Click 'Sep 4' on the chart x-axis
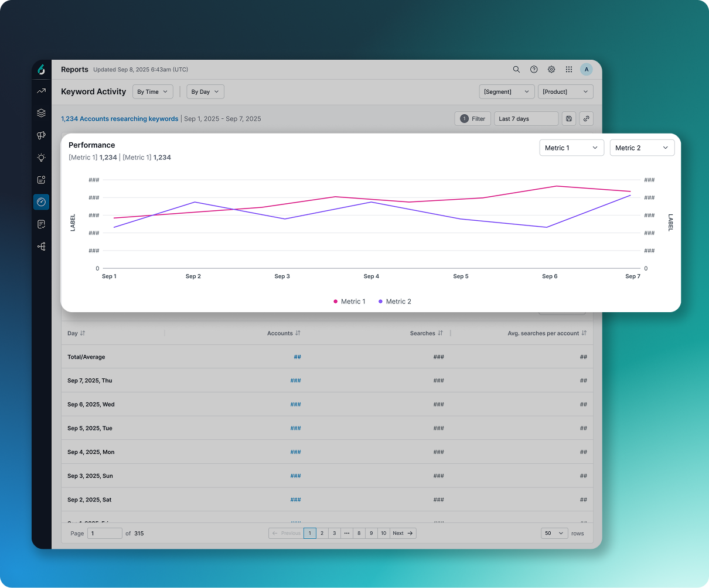This screenshot has width=709, height=588. (371, 276)
